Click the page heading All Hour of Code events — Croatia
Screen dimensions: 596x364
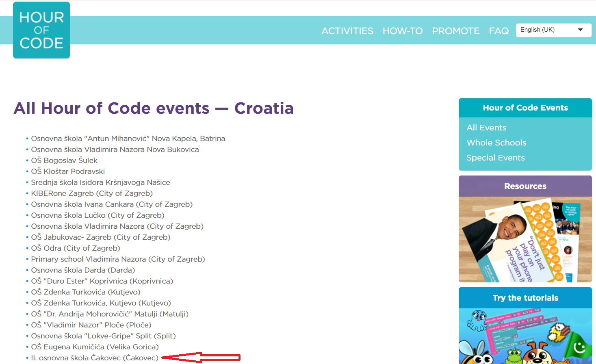(154, 108)
